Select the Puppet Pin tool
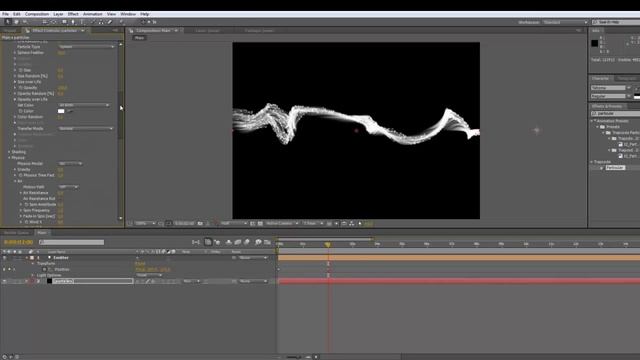 point(122,22)
